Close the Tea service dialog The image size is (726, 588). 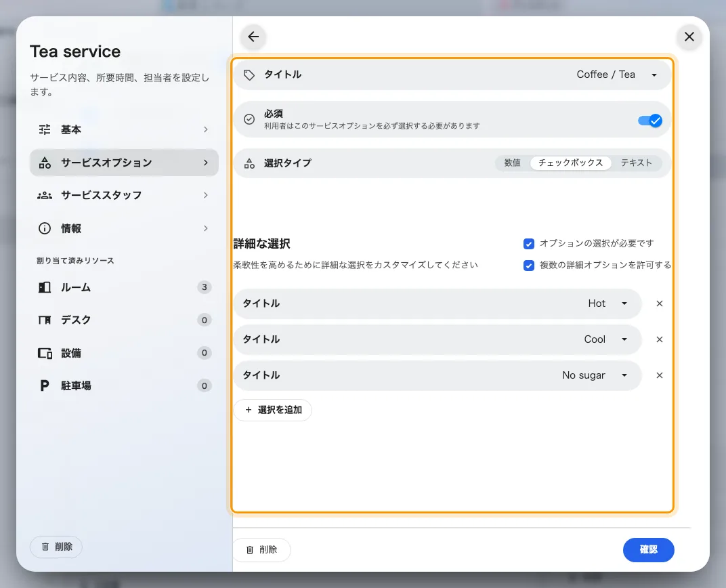click(689, 37)
